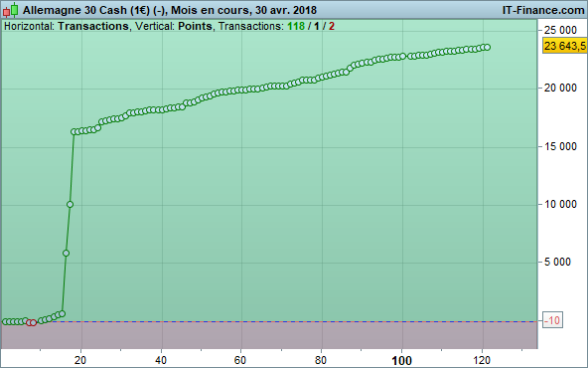588x368 pixels.
Task: Click the candlestick chart icon in title bar
Action: tap(10, 10)
